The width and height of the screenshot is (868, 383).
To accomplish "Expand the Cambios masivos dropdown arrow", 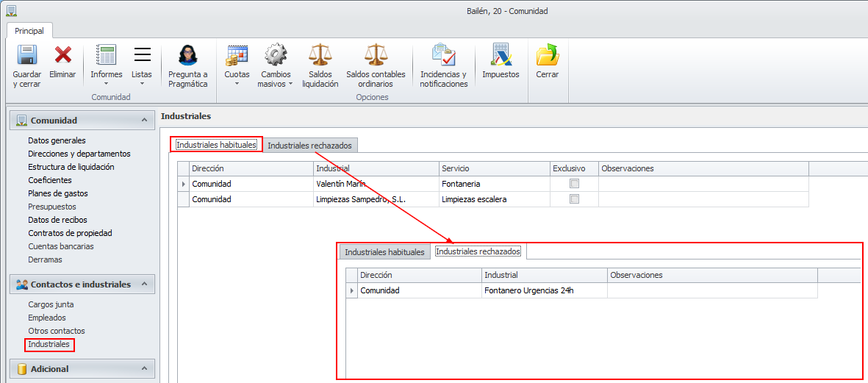I will (290, 84).
